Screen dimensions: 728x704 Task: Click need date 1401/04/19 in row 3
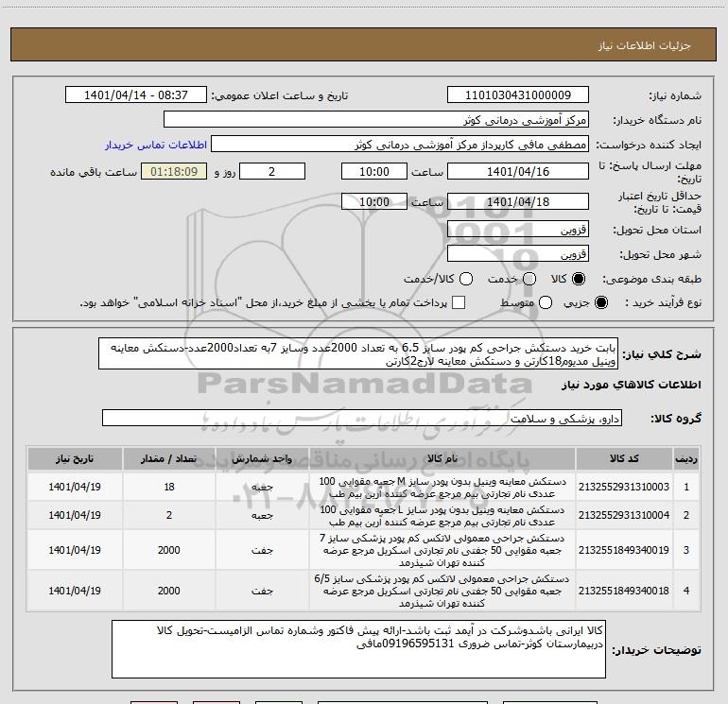75,550
